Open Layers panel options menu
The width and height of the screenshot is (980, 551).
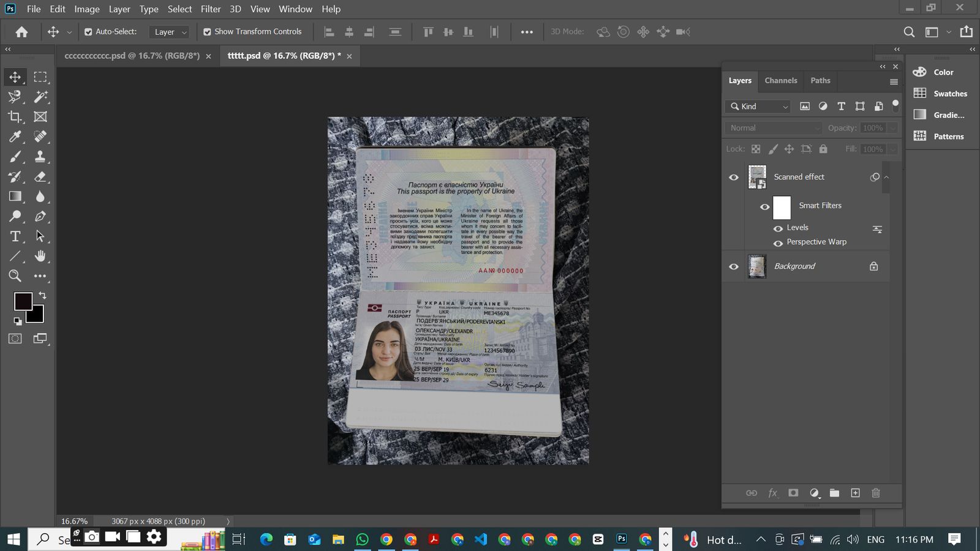coord(894,81)
